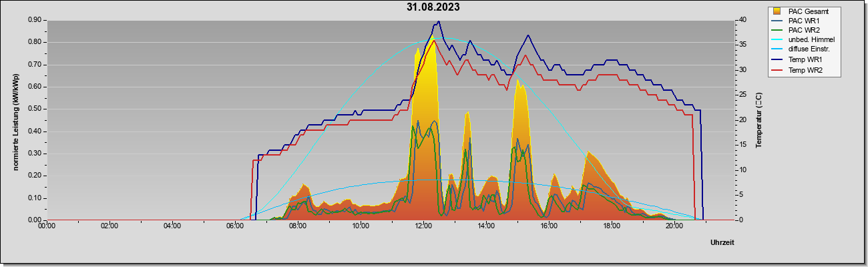The image size is (868, 267).
Task: Click the 0.10 left axis value
Action: coord(34,198)
